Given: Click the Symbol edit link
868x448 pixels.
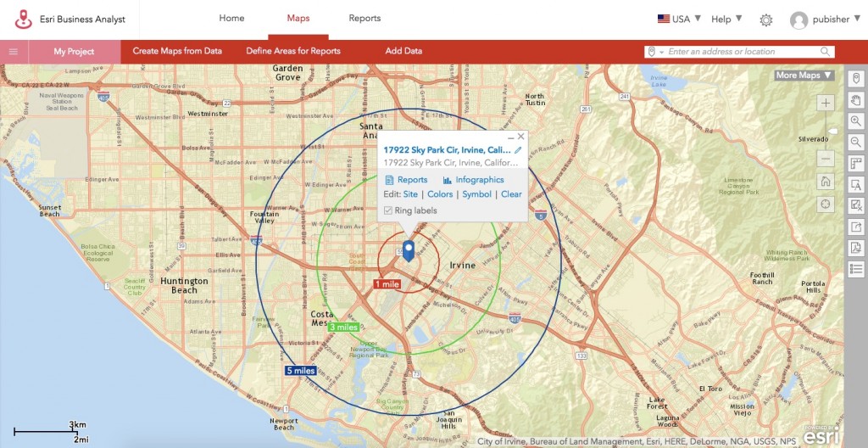Looking at the screenshot, I should tap(476, 194).
